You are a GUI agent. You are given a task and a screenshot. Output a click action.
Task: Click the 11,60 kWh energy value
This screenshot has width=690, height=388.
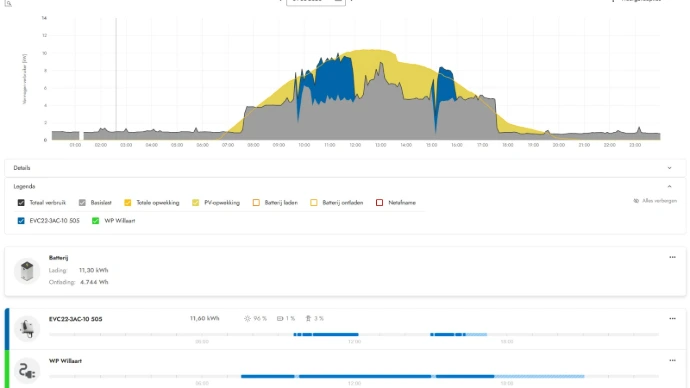coord(205,318)
